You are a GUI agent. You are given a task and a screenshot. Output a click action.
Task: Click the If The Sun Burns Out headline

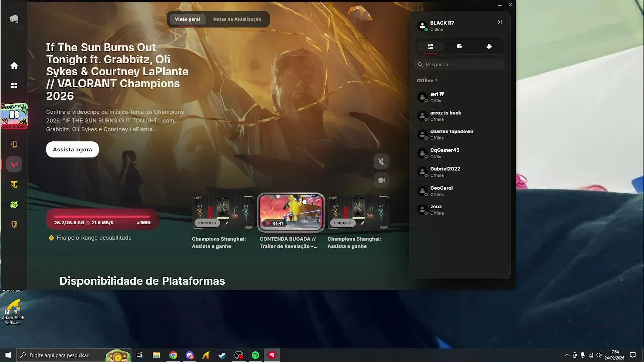click(117, 72)
